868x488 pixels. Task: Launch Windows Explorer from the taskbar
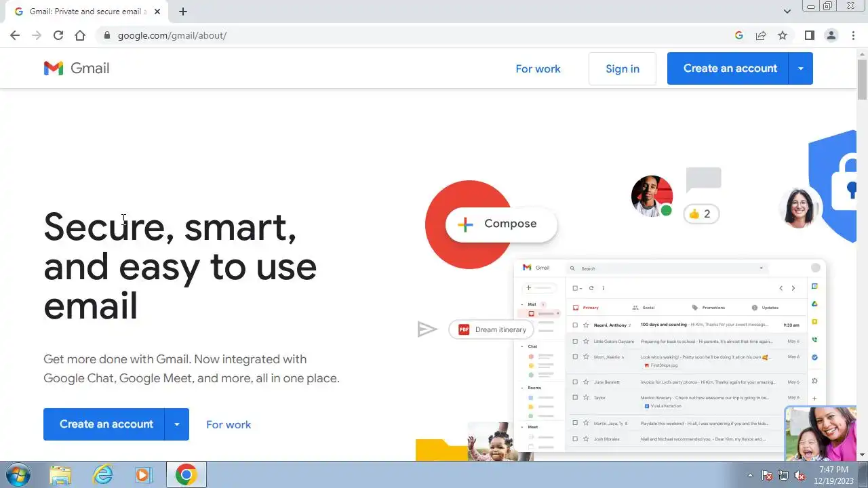60,474
